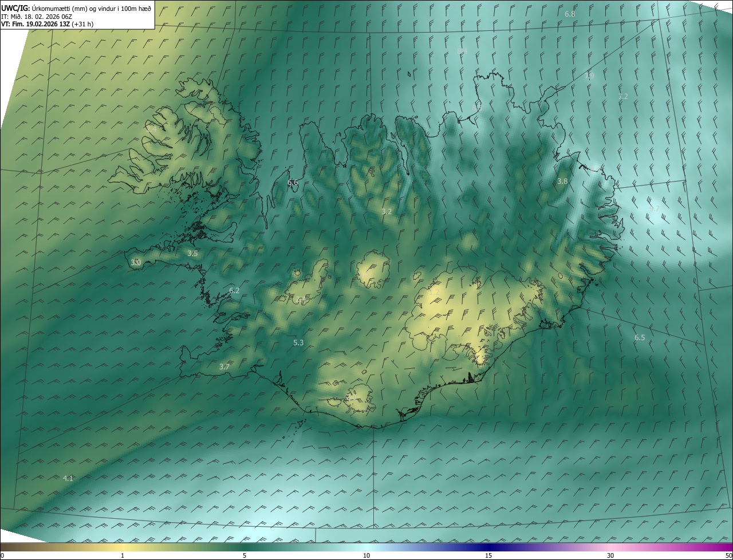
Task: Select the map value 7.2
Action: (x=623, y=97)
